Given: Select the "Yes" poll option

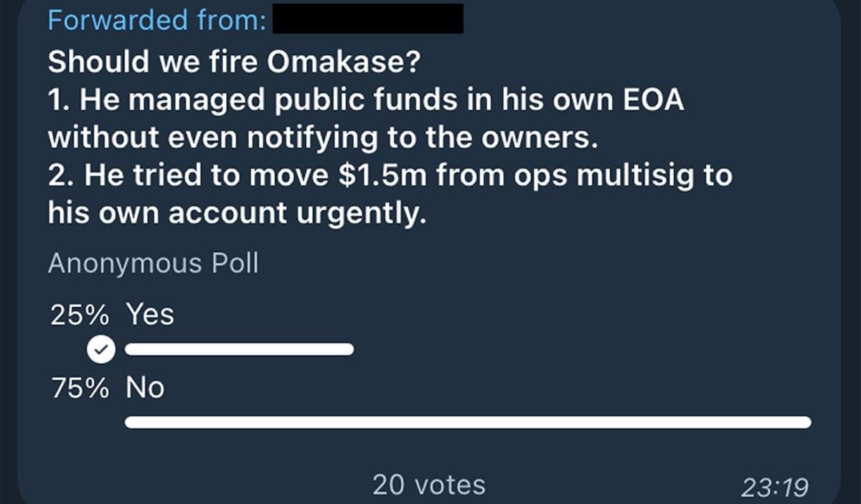Looking at the screenshot, I should [x=150, y=315].
